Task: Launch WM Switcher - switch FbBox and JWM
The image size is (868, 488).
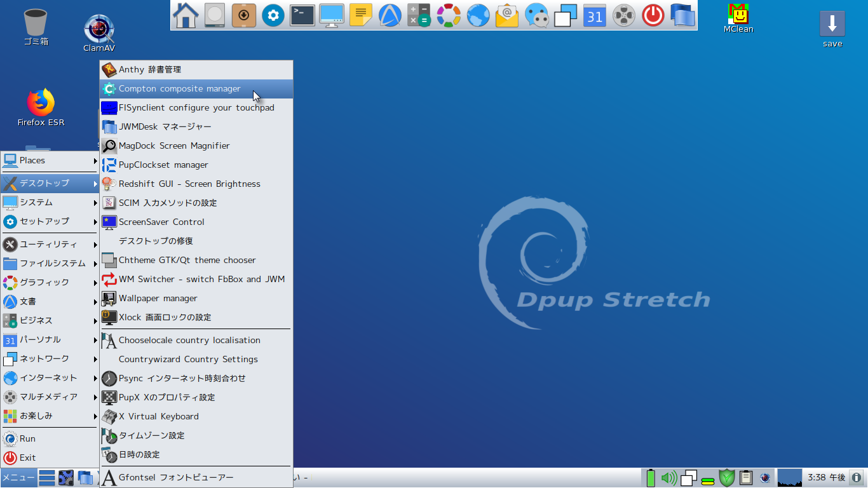Action: [x=196, y=280]
